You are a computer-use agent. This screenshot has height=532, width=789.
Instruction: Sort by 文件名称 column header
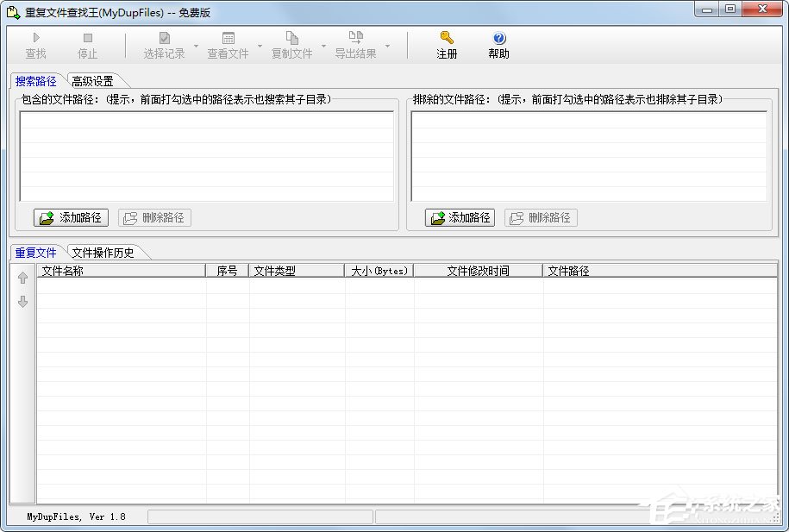point(122,271)
